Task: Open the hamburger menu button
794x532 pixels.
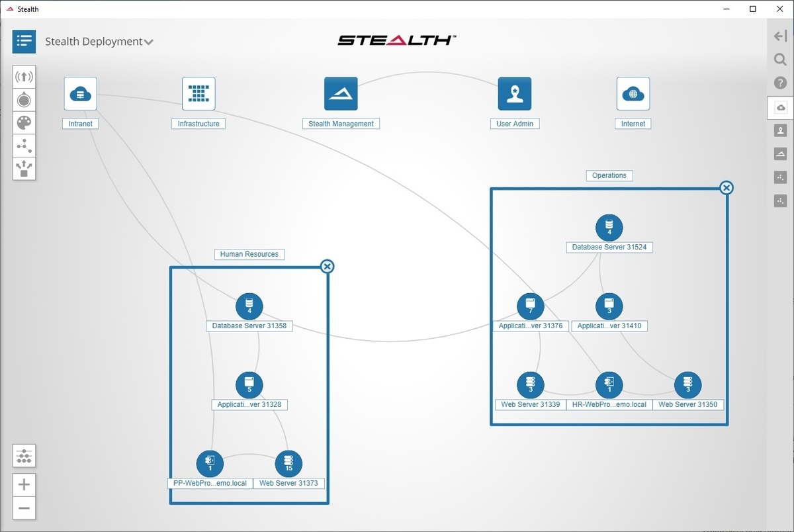Action: point(24,41)
